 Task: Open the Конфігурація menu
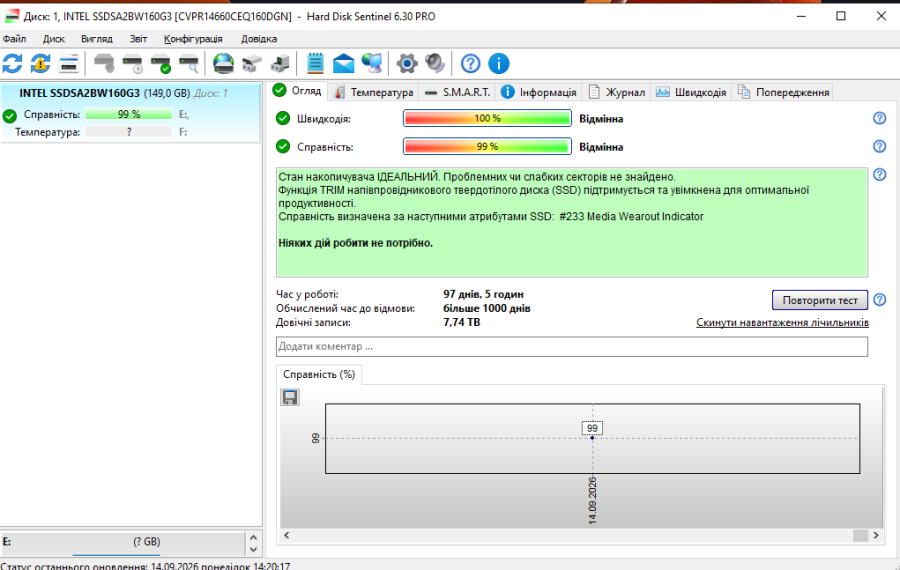tap(193, 38)
